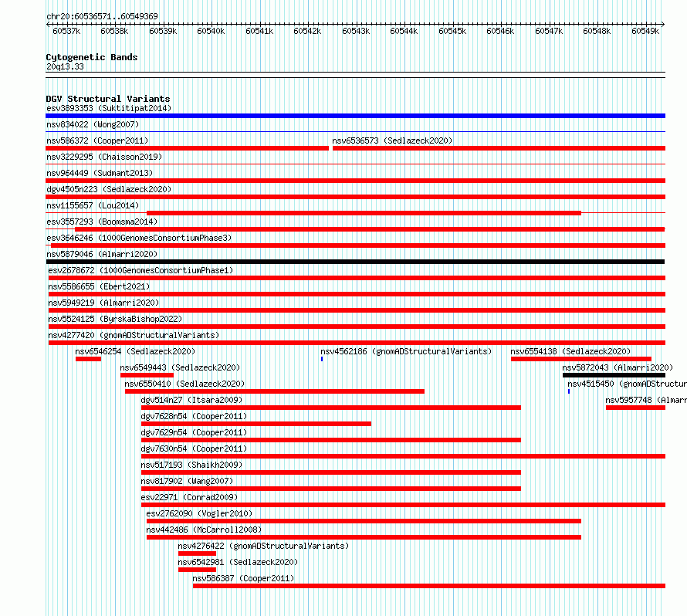Click the 60540k ruler tick label
The height and width of the screenshot is (616, 687).
coord(211,31)
